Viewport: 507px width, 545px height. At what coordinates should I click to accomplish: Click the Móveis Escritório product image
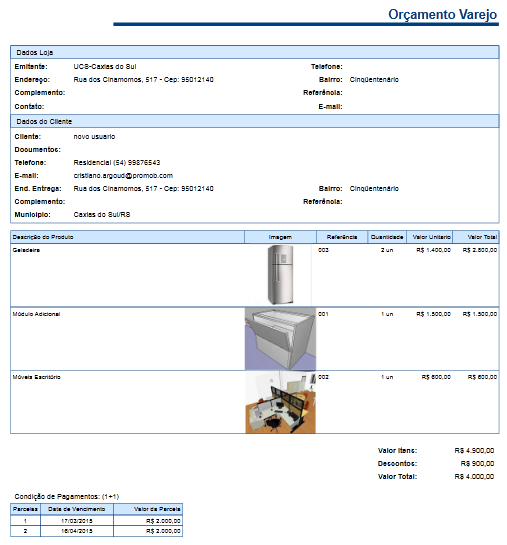click(280, 402)
